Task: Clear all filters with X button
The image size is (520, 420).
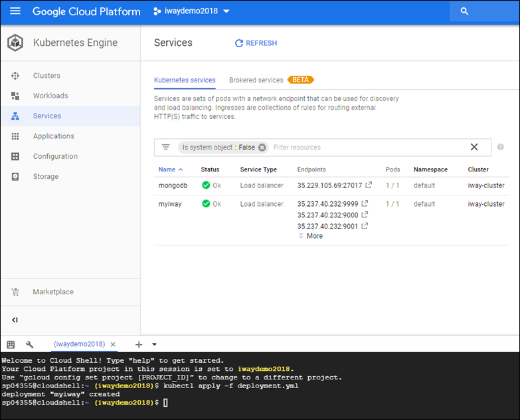Action: point(474,147)
